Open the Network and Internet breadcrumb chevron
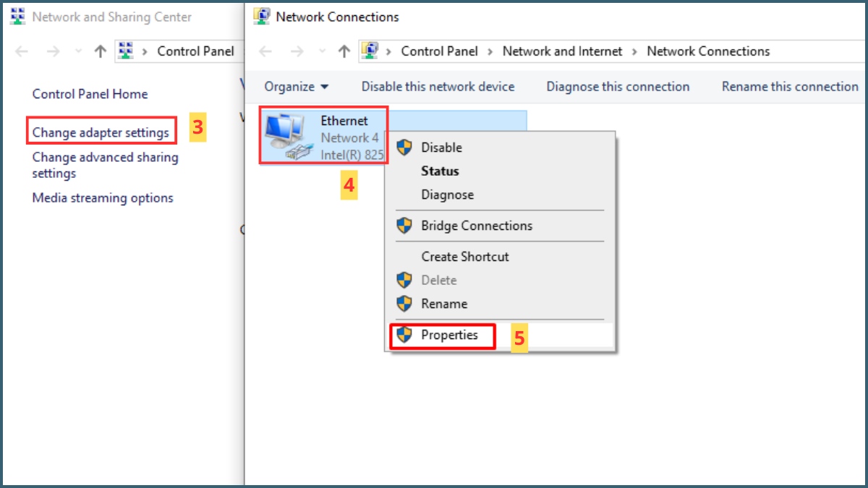This screenshot has width=868, height=488. (x=635, y=51)
